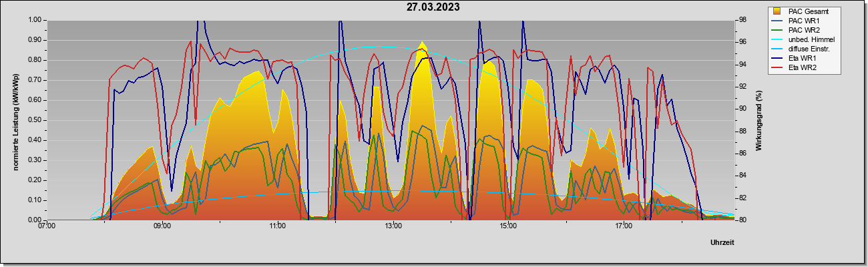Click the 07:00 time axis label
This screenshot has width=868, height=267.
(x=47, y=226)
